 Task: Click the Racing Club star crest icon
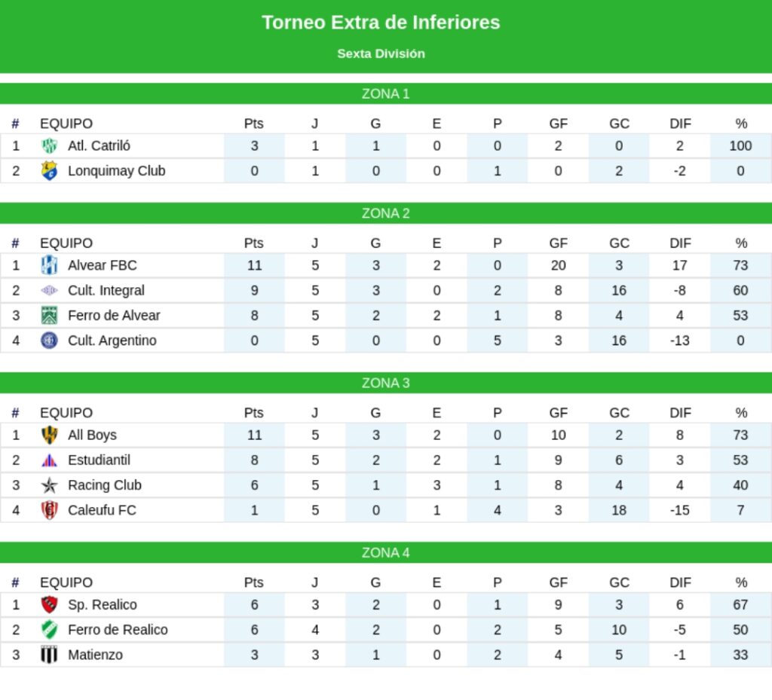(x=49, y=485)
